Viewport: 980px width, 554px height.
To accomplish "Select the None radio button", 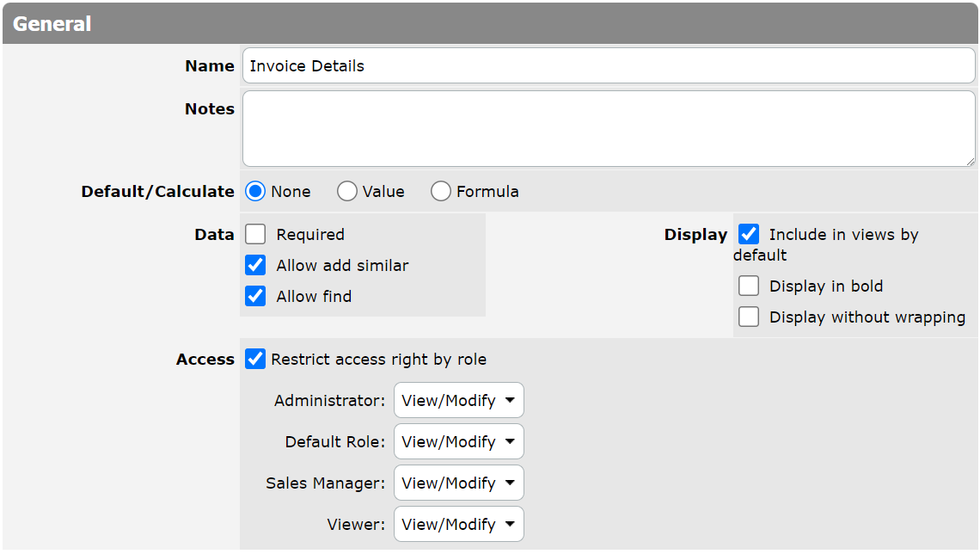I will 255,191.
